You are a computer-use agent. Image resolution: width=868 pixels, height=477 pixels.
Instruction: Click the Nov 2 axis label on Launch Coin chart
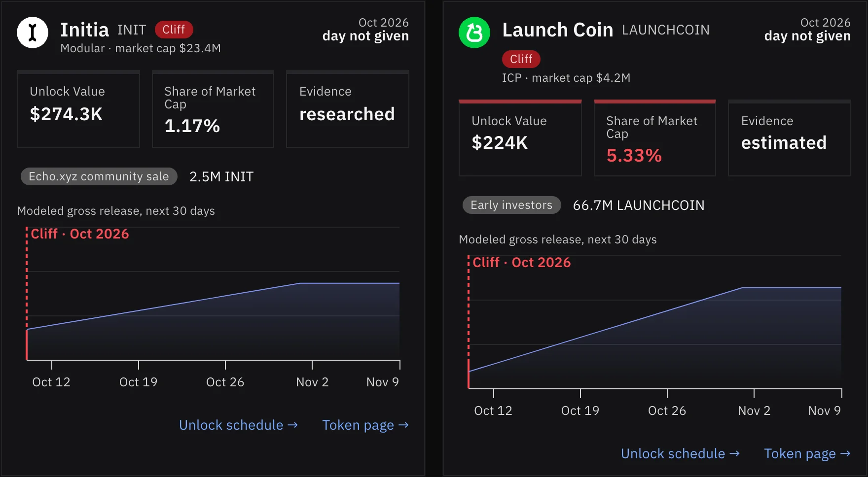coord(754,410)
